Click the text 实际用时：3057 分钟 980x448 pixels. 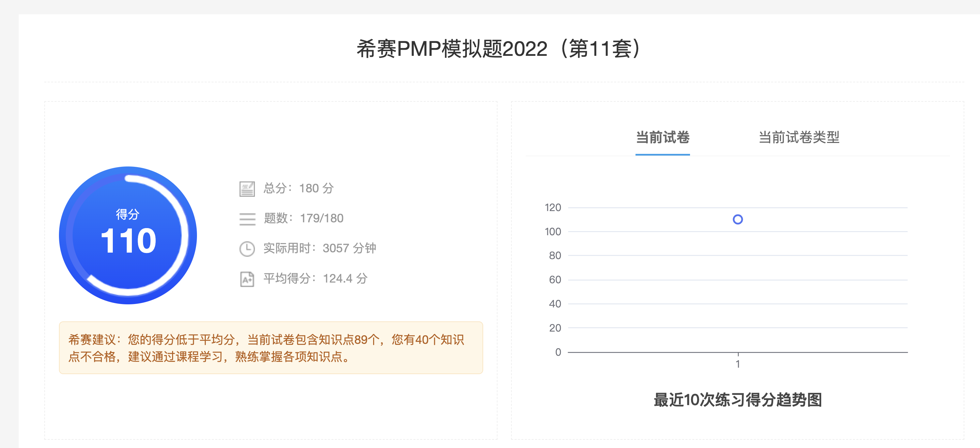320,249
